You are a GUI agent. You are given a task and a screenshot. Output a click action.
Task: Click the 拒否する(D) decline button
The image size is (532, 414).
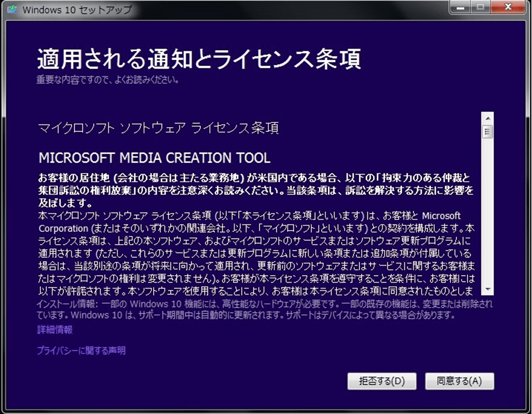coord(382,381)
